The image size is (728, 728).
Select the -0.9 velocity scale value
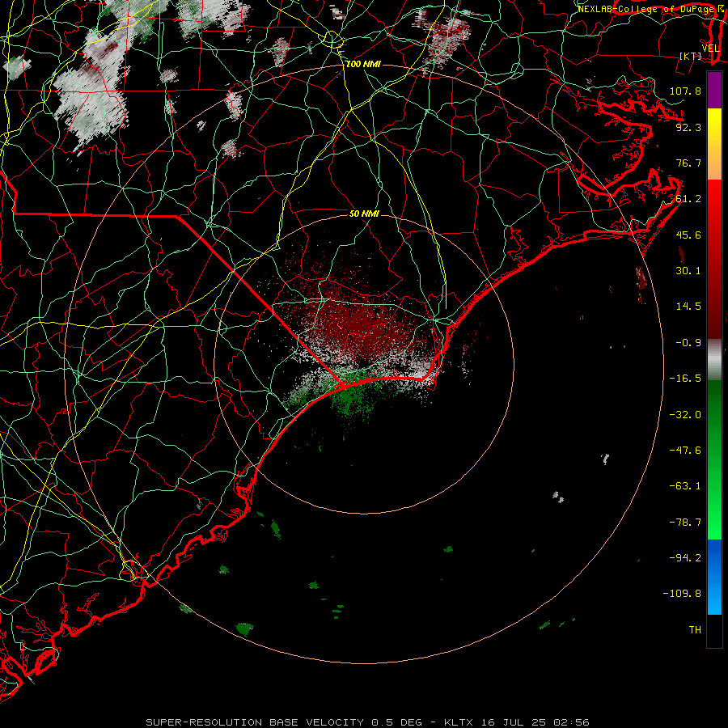(688, 343)
